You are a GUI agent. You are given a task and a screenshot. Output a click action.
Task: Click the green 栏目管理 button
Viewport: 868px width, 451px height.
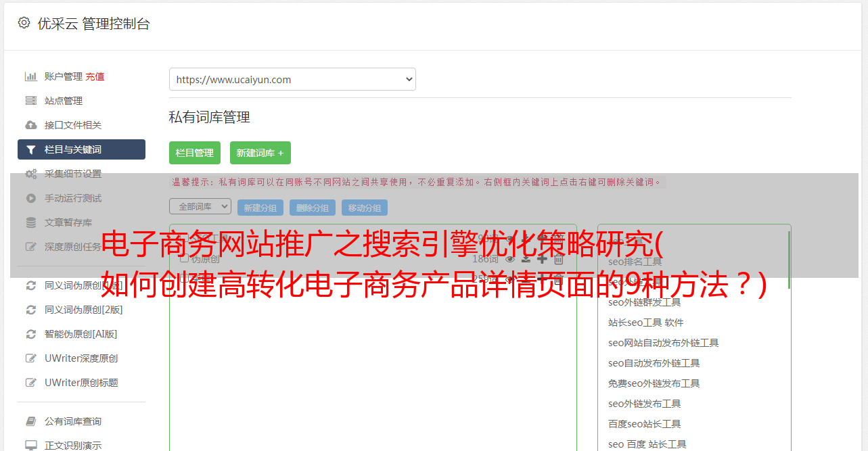195,153
